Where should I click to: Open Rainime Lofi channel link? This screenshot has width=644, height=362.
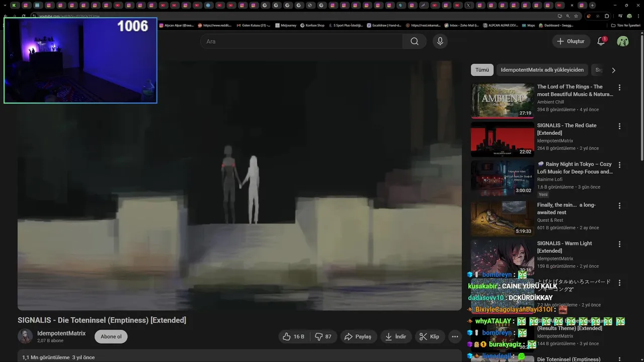550,179
